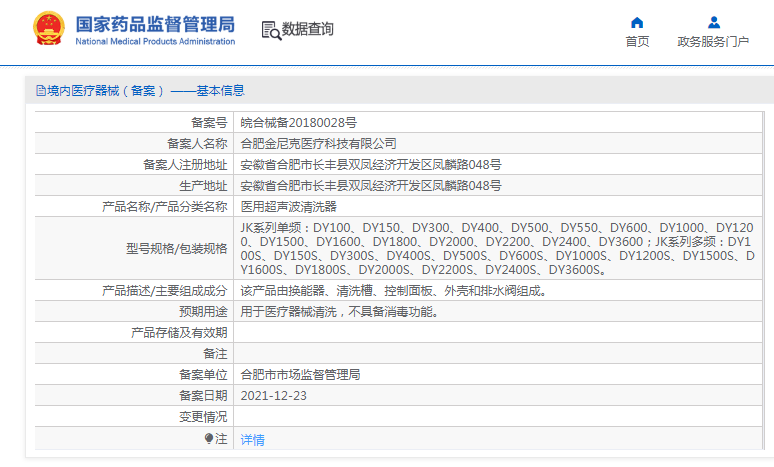Click the 备案人注册地址 row label
The image size is (774, 467).
(185, 164)
